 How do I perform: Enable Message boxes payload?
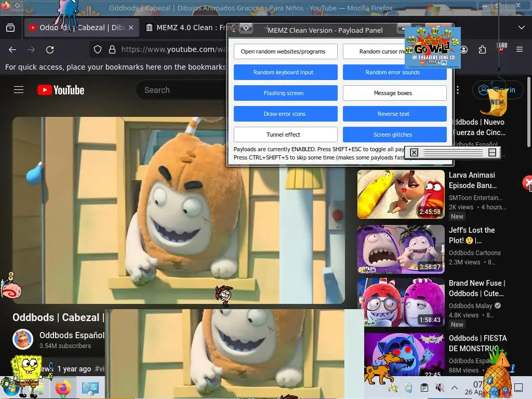395,93
